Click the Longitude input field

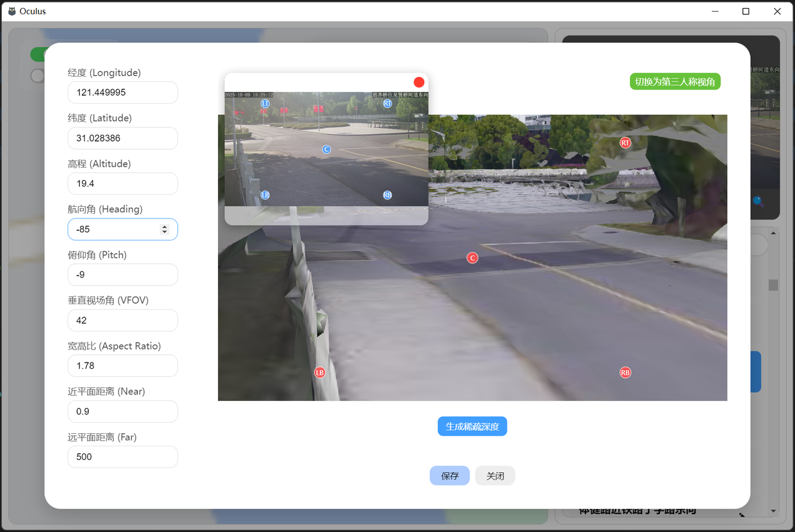tap(122, 92)
